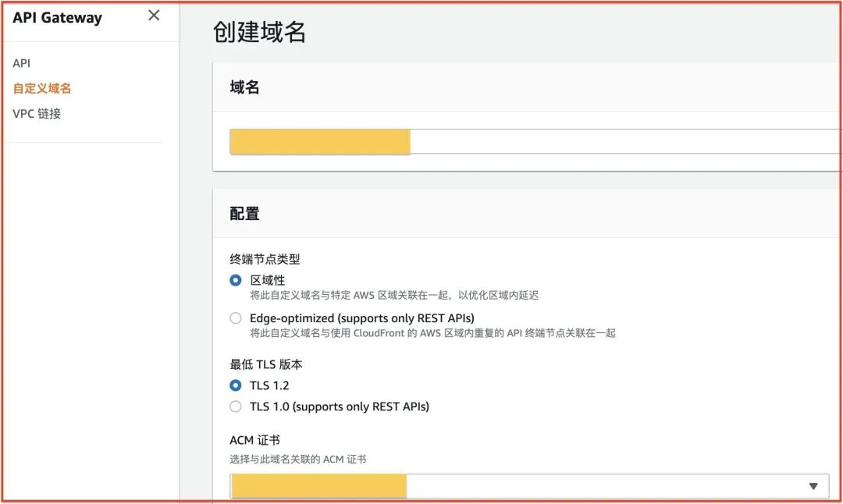Click the 配置 section header
The width and height of the screenshot is (843, 504).
(x=245, y=214)
